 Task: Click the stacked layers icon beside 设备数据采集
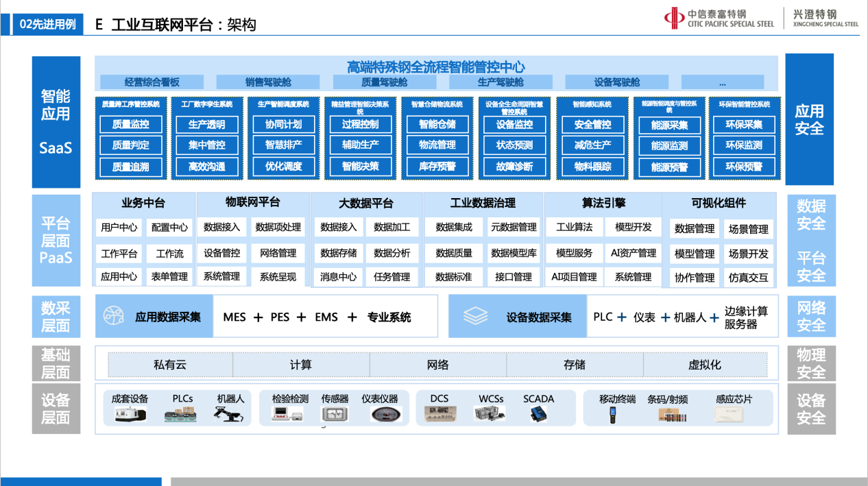click(x=475, y=316)
